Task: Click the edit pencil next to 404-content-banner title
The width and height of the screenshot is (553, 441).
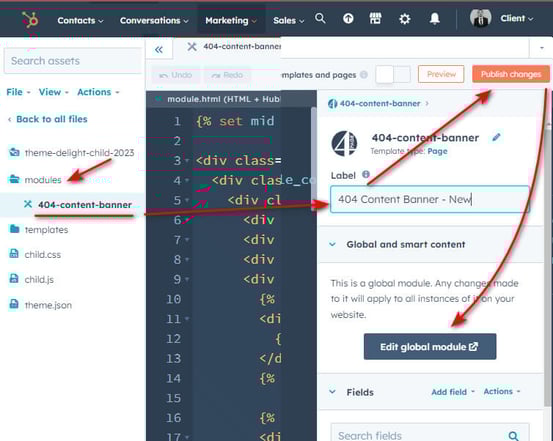Action: tap(496, 137)
